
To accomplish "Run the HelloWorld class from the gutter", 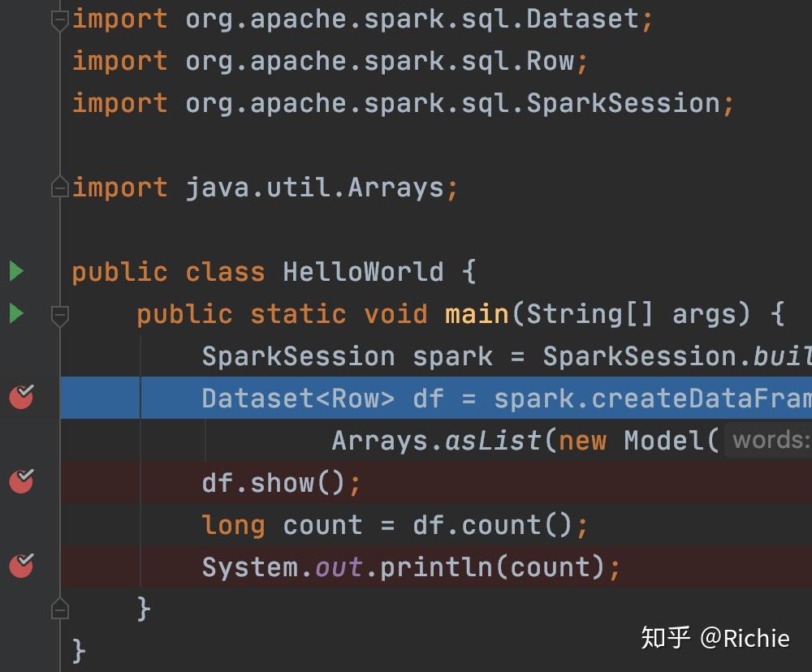I will pos(15,271).
